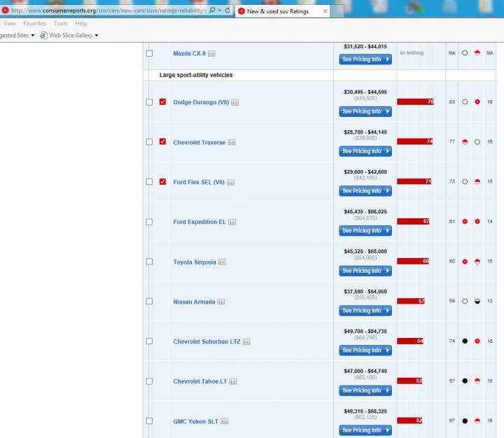Viewport: 504px width, 438px height.
Task: Click the overall score bar showing 76
Action: click(415, 102)
